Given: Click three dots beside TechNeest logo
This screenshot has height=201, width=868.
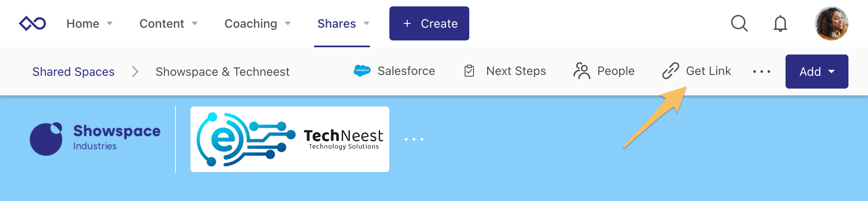Looking at the screenshot, I should coord(414,139).
